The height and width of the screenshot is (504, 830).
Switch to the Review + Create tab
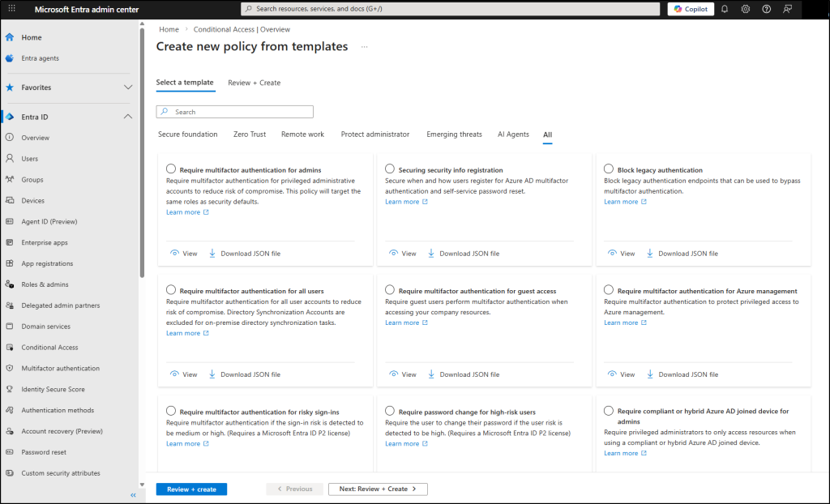pyautogui.click(x=254, y=83)
